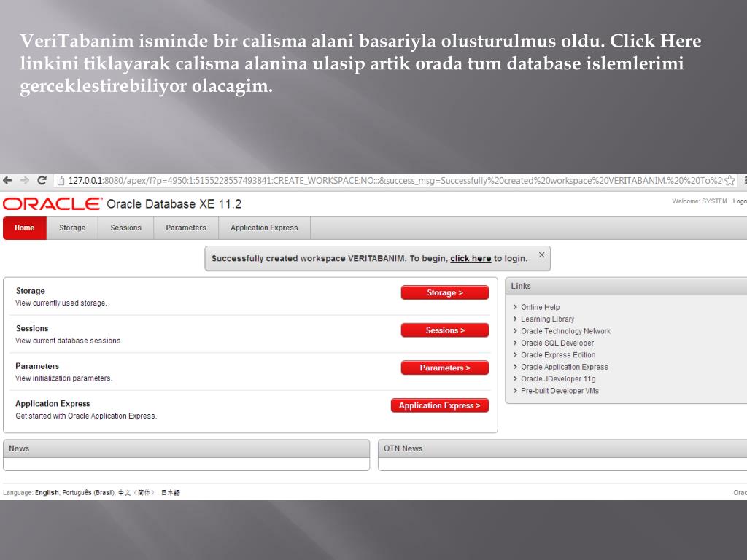Reload the page with refresh icon
Screen dimensions: 747x560
tap(42, 181)
